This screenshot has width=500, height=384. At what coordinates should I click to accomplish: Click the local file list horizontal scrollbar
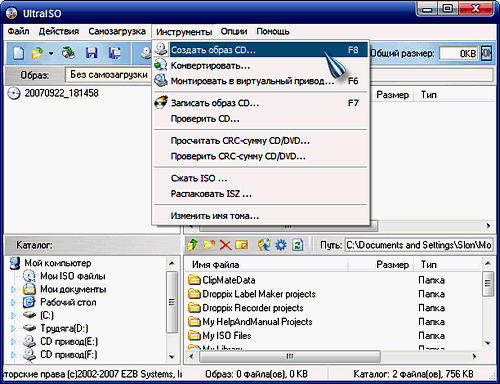(x=290, y=356)
